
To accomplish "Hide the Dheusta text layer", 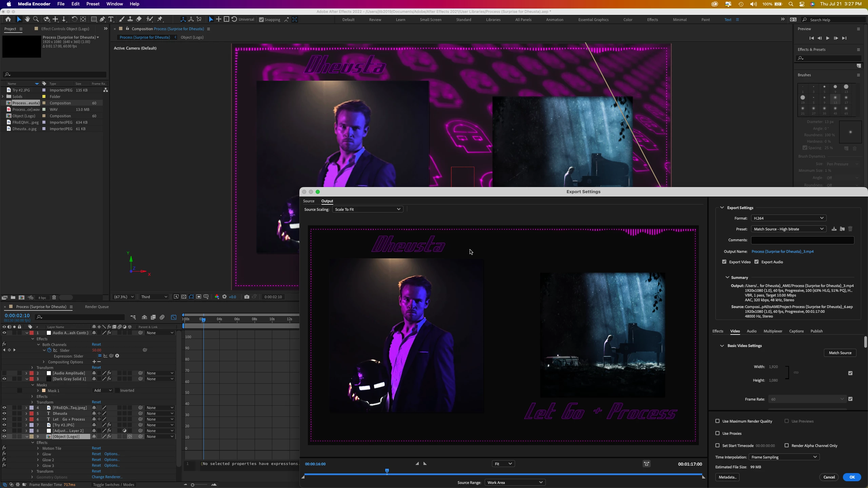I will [x=4, y=413].
